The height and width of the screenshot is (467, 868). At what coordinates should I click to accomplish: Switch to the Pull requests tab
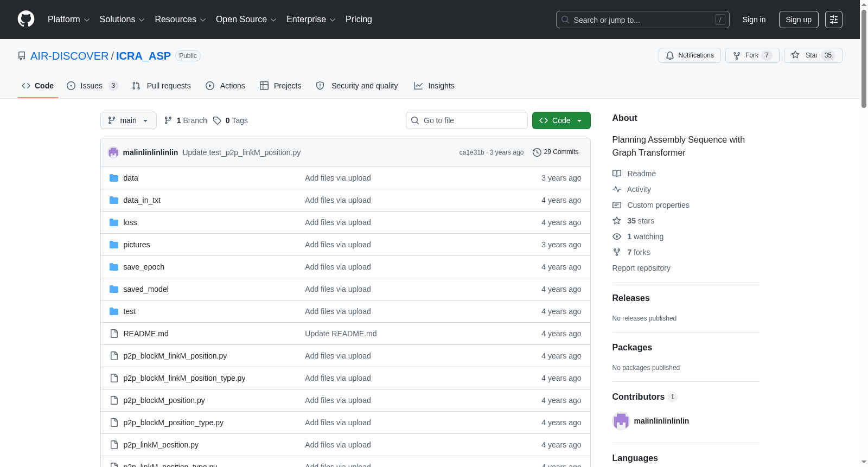tap(162, 86)
